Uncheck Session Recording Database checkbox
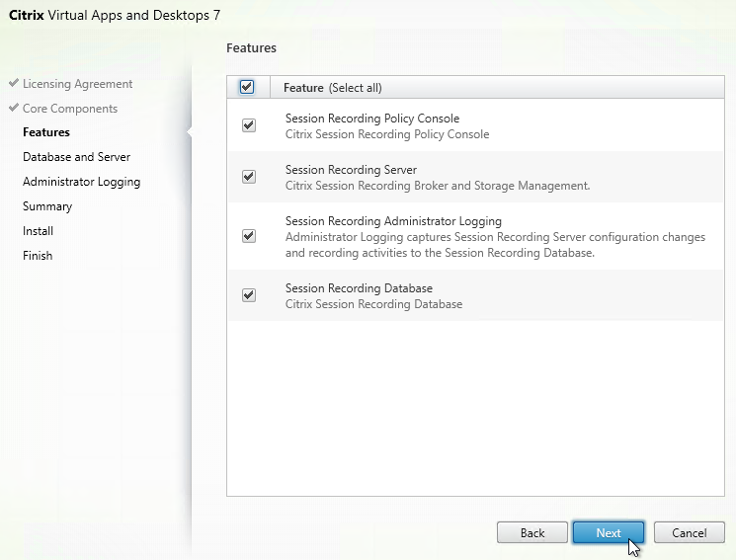The height and width of the screenshot is (560, 736). [249, 295]
